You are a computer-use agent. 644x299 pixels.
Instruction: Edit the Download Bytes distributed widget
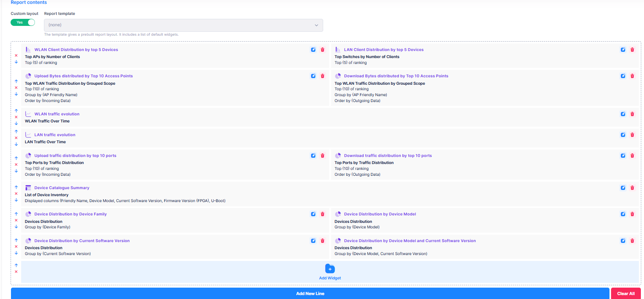[x=623, y=76]
